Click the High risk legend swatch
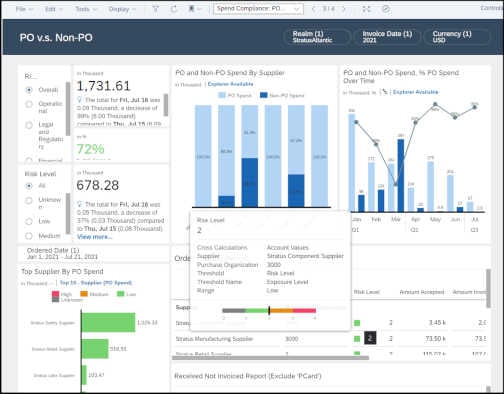 tap(55, 294)
